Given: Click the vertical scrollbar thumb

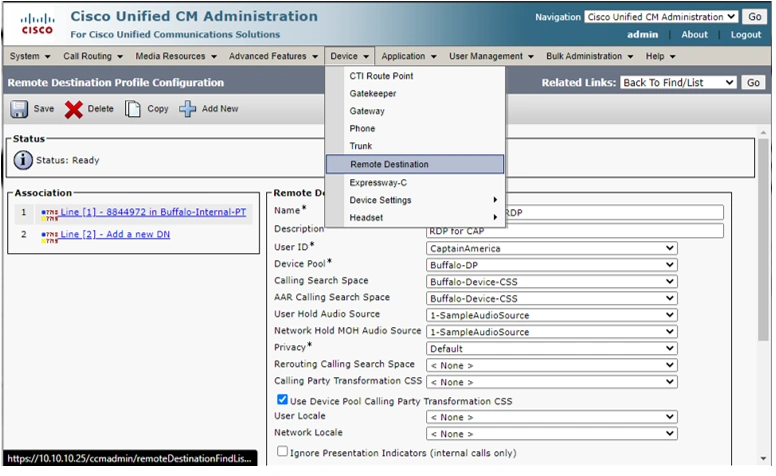Looking at the screenshot, I should (763, 240).
